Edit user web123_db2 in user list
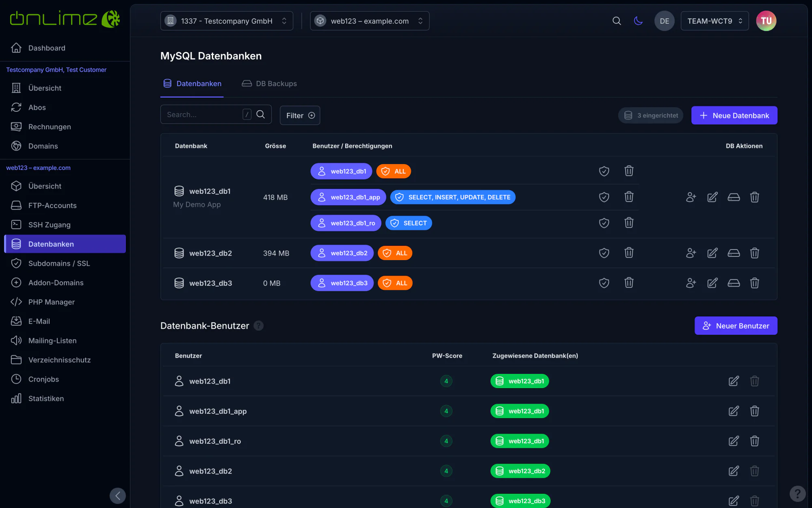 [733, 471]
